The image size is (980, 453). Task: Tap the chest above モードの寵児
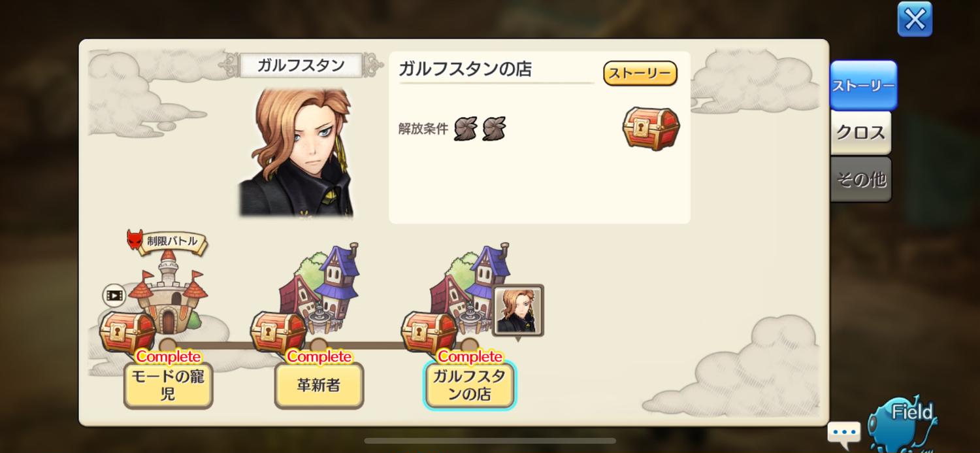[x=128, y=332]
